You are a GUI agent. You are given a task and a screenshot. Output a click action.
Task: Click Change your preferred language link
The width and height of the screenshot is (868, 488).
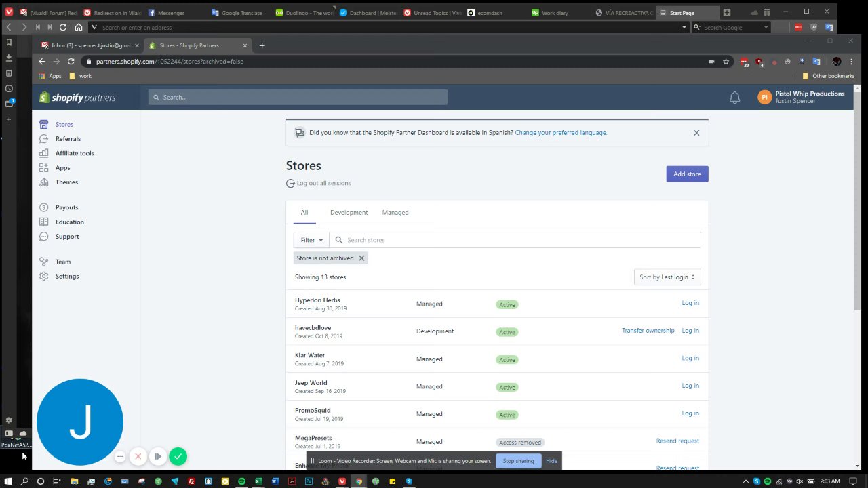(x=561, y=133)
